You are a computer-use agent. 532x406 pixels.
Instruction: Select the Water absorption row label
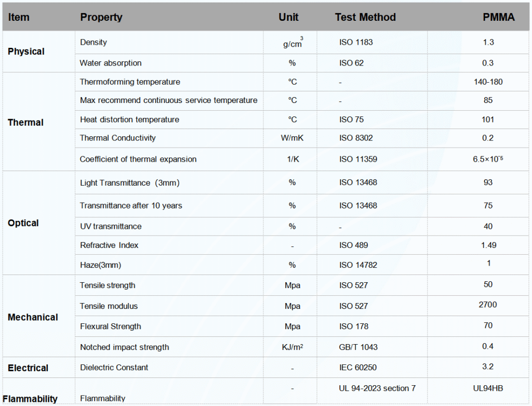[111, 63]
